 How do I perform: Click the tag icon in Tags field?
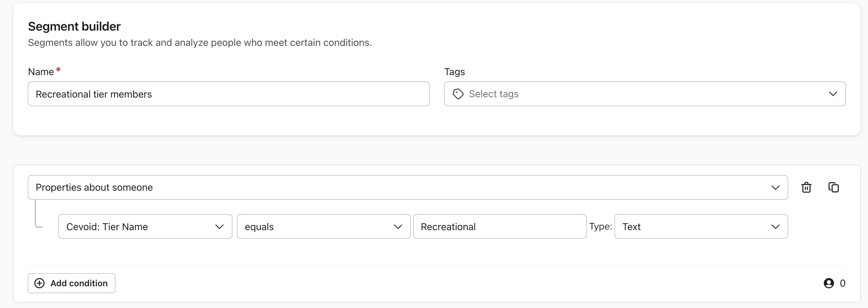tap(458, 94)
